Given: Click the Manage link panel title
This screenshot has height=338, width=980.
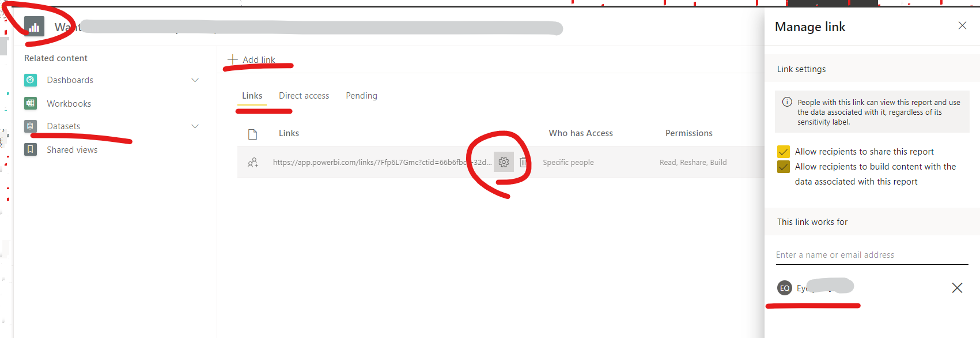Looking at the screenshot, I should (810, 27).
